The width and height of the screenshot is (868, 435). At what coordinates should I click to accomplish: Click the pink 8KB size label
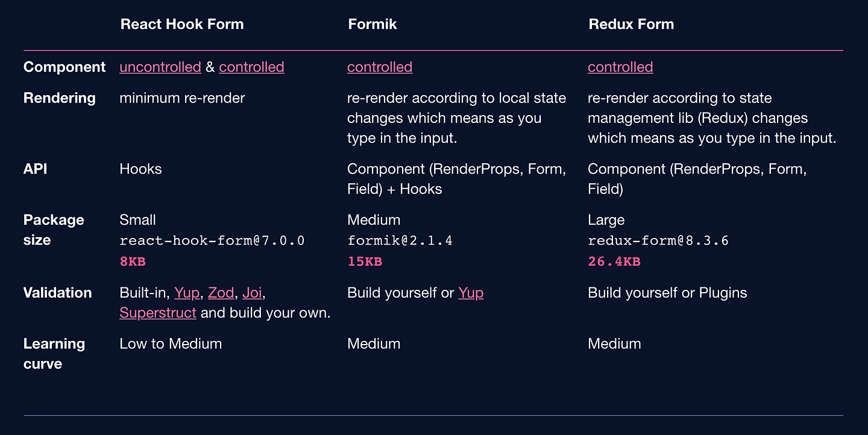point(133,261)
